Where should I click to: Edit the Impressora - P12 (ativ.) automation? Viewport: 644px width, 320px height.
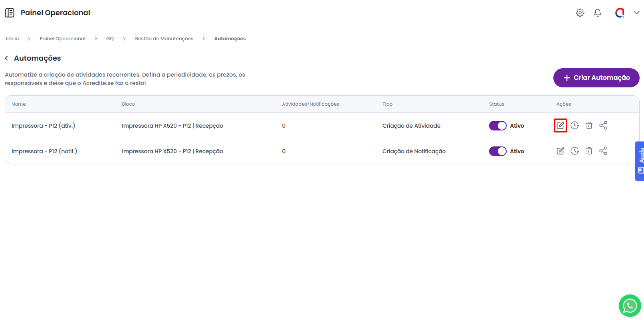(x=560, y=125)
